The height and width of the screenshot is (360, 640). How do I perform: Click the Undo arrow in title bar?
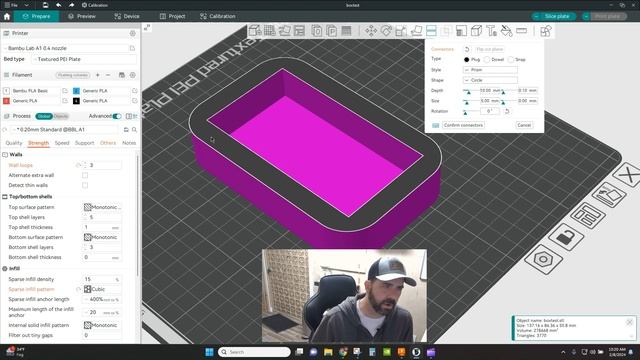[58, 5]
